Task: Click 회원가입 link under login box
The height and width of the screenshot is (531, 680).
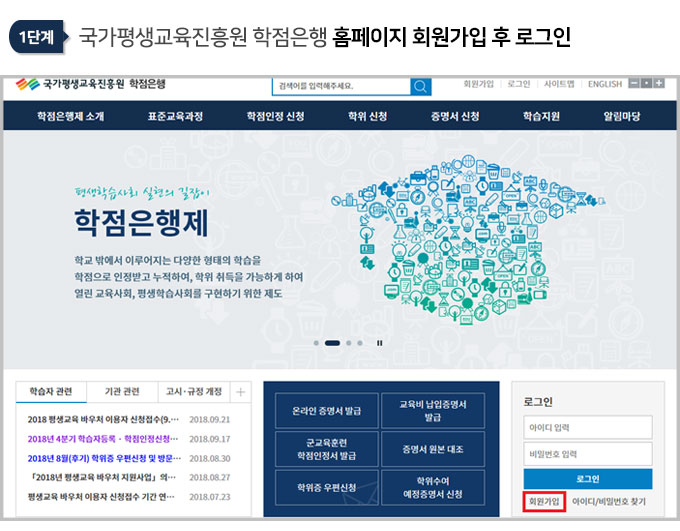Action: [x=544, y=502]
